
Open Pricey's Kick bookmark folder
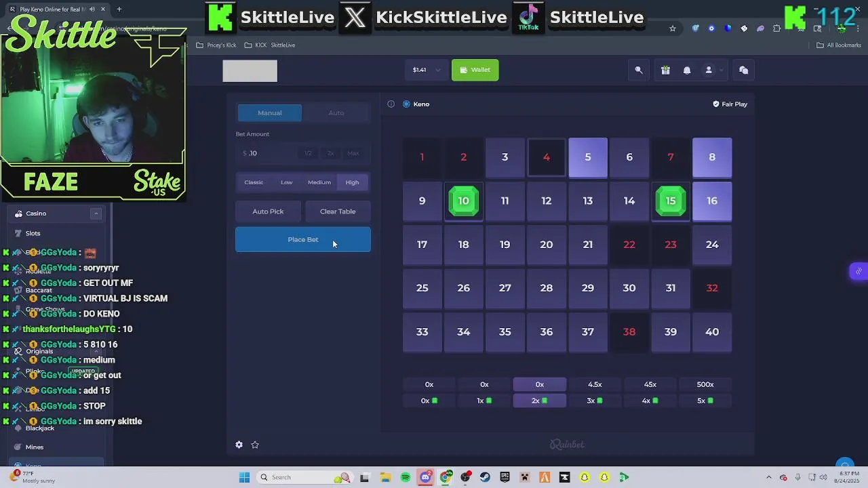coord(216,45)
